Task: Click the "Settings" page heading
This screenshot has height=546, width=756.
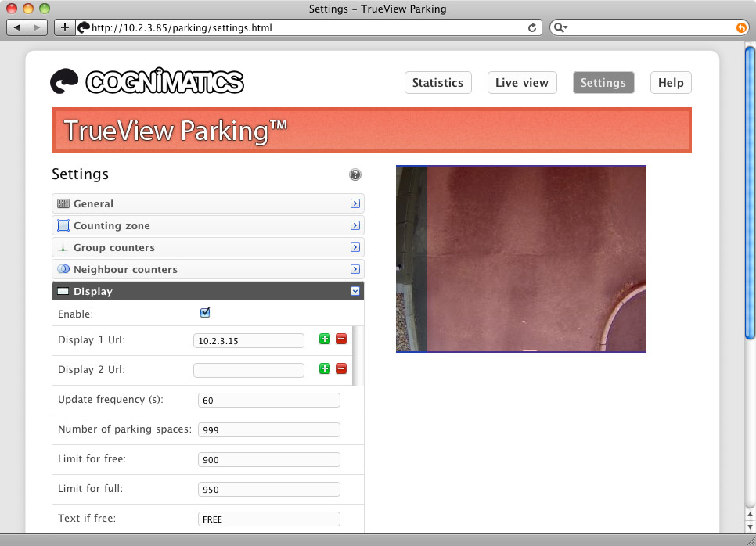Action: (80, 174)
